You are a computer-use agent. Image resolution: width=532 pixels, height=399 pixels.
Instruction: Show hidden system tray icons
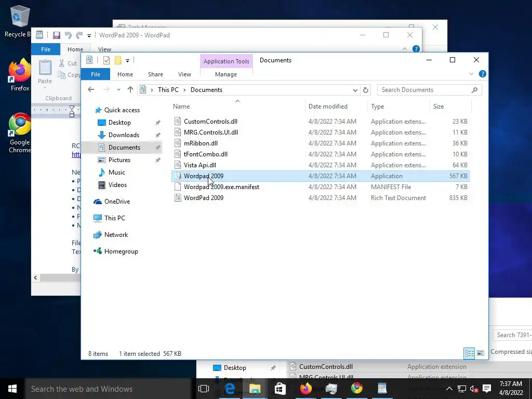click(449, 389)
